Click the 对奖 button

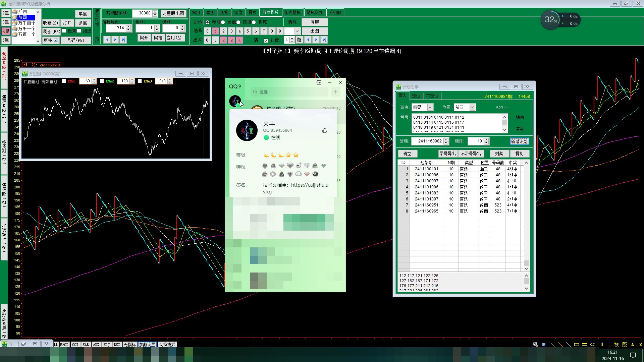tap(499, 154)
